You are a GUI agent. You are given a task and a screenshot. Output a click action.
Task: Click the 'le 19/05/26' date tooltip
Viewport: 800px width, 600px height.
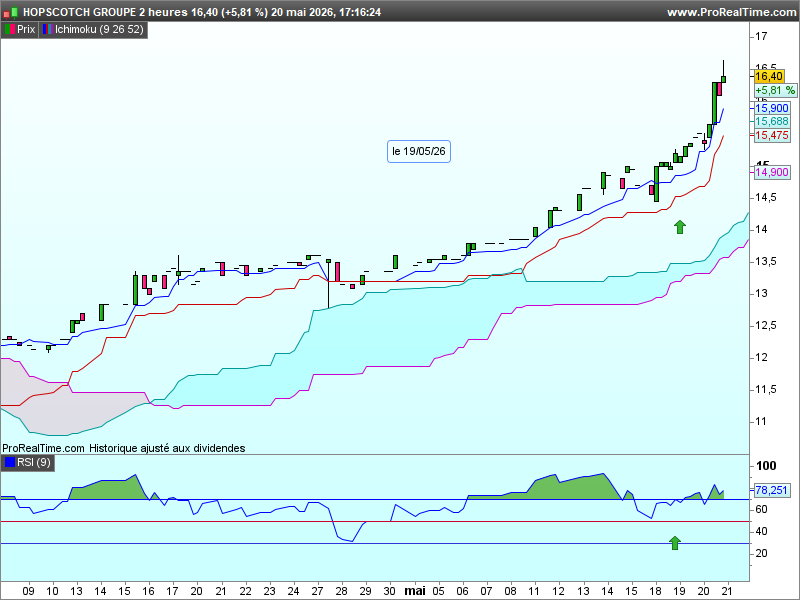(x=419, y=152)
